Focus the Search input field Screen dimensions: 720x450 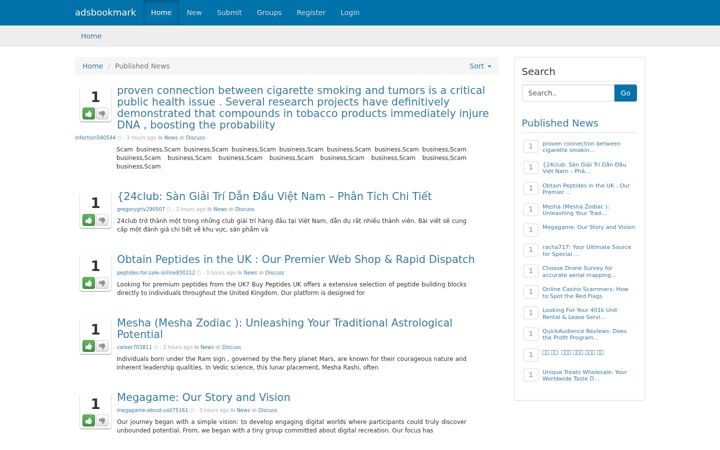[568, 93]
